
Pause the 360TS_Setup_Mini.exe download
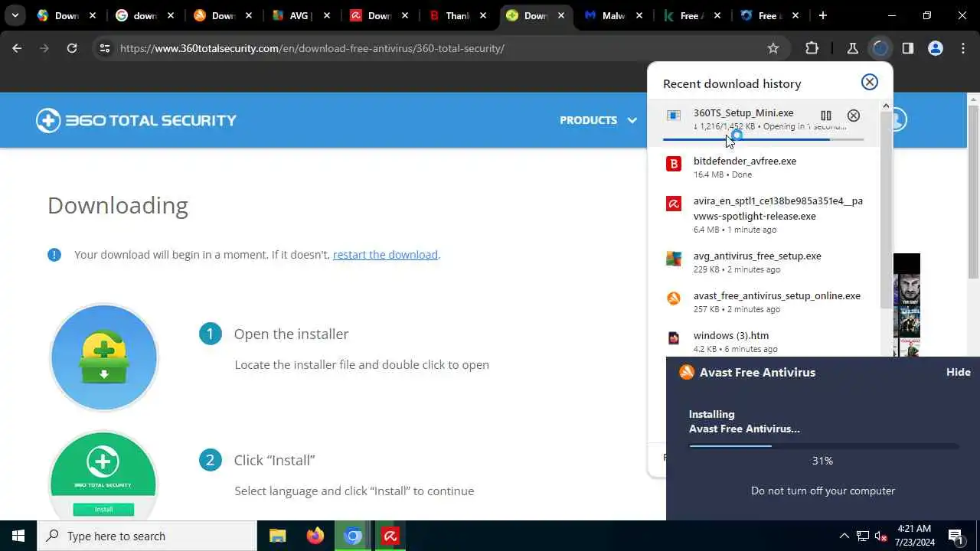coord(825,116)
